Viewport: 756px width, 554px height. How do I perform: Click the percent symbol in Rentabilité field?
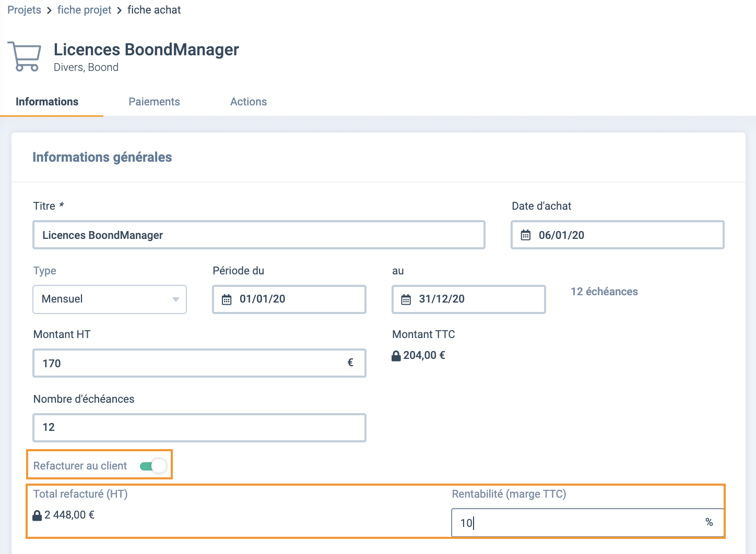709,522
